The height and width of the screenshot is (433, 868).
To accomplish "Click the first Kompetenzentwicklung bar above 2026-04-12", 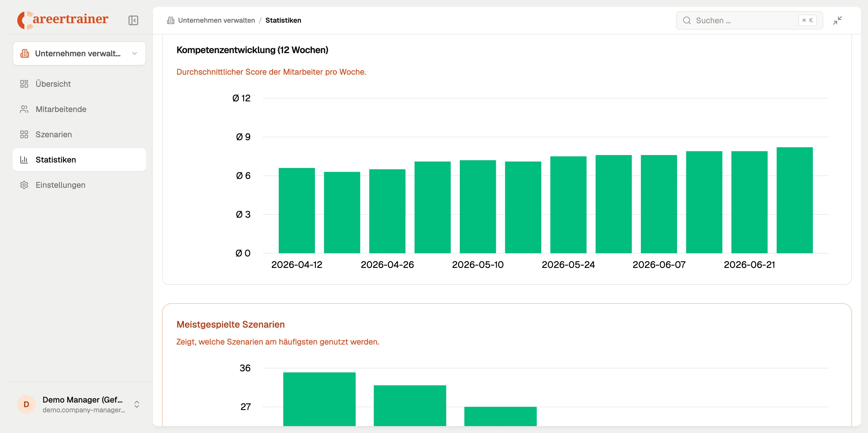I will [297, 210].
